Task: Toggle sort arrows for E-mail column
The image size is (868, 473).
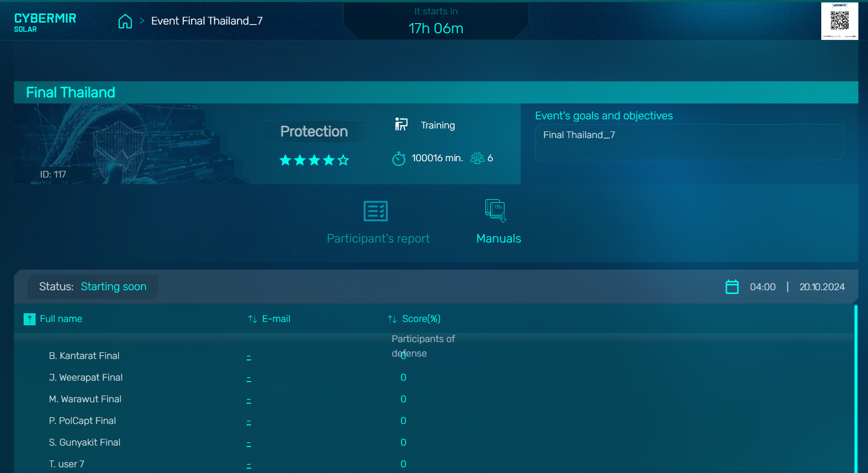Action: [252, 319]
